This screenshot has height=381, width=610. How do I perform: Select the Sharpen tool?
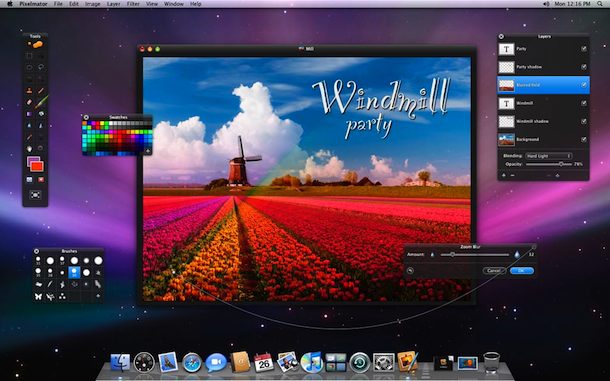(41, 125)
